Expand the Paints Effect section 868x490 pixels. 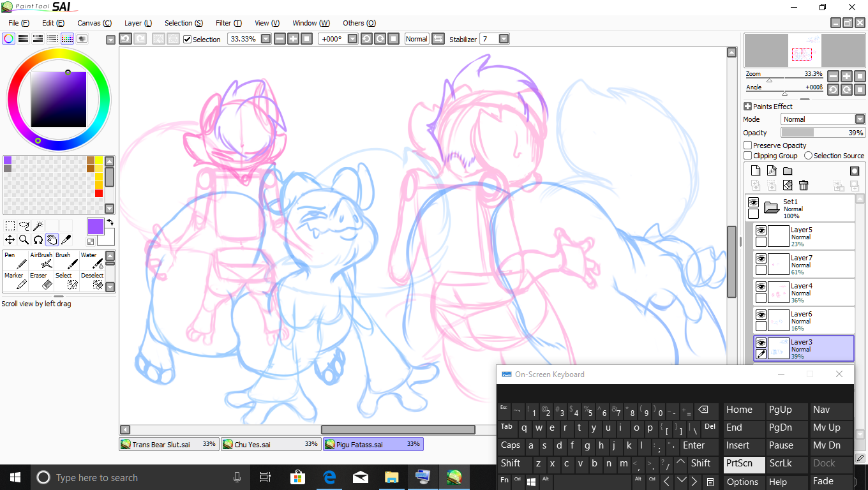coord(747,107)
